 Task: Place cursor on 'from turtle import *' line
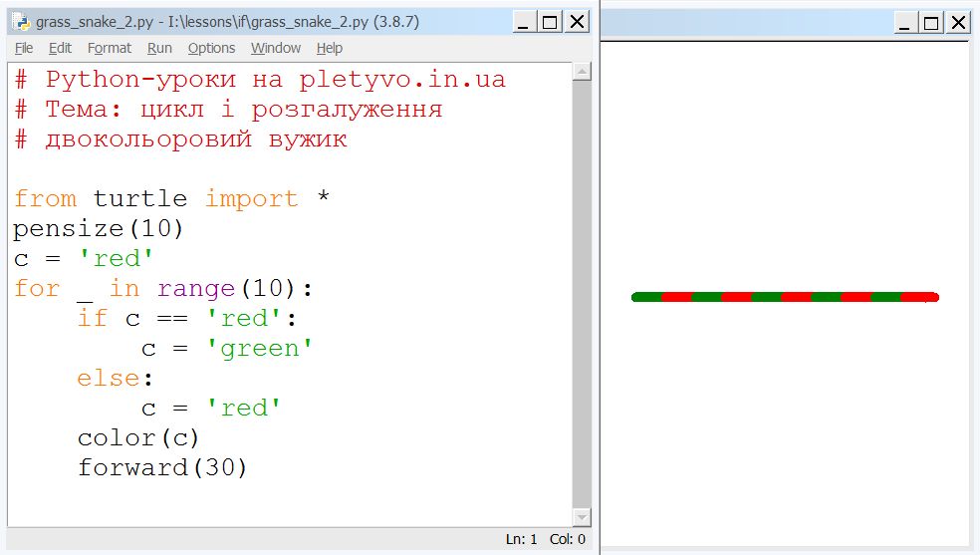click(x=171, y=198)
